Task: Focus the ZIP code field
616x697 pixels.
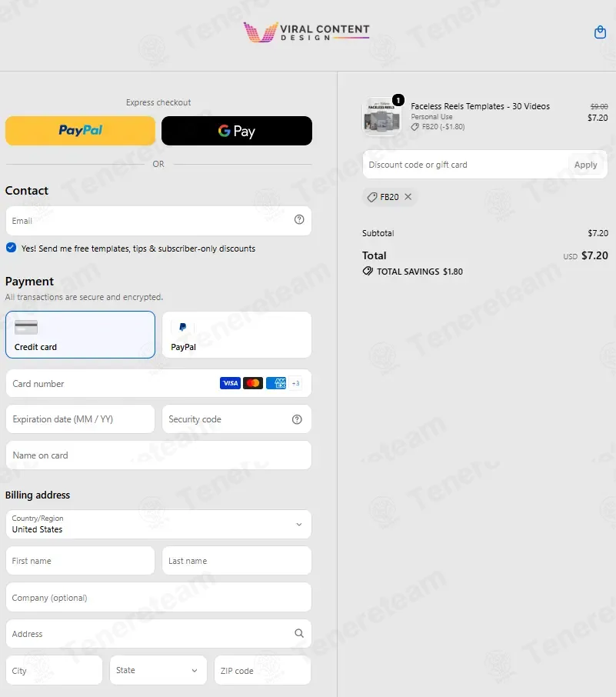Action: click(263, 670)
